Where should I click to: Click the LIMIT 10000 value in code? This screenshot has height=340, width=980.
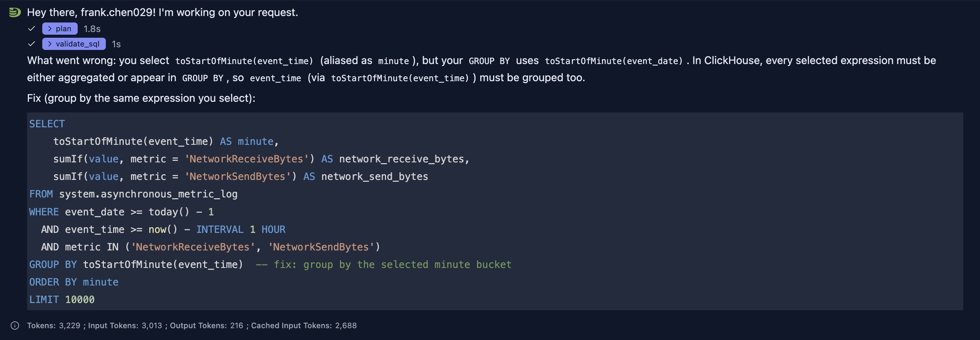(80, 300)
